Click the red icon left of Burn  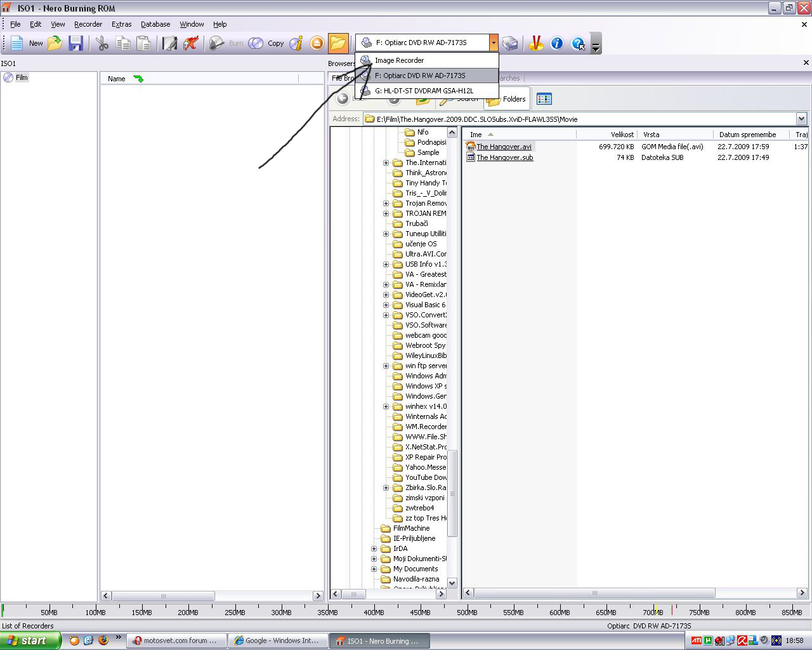[190, 43]
